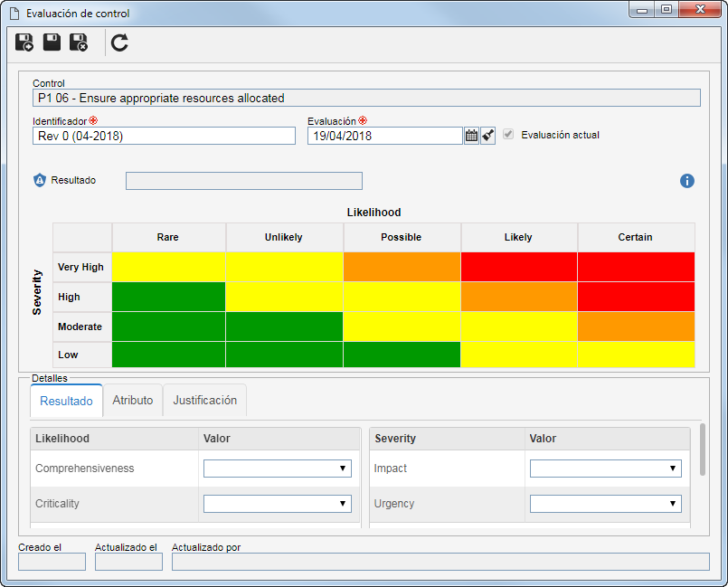Click the Save and New icon

click(24, 43)
